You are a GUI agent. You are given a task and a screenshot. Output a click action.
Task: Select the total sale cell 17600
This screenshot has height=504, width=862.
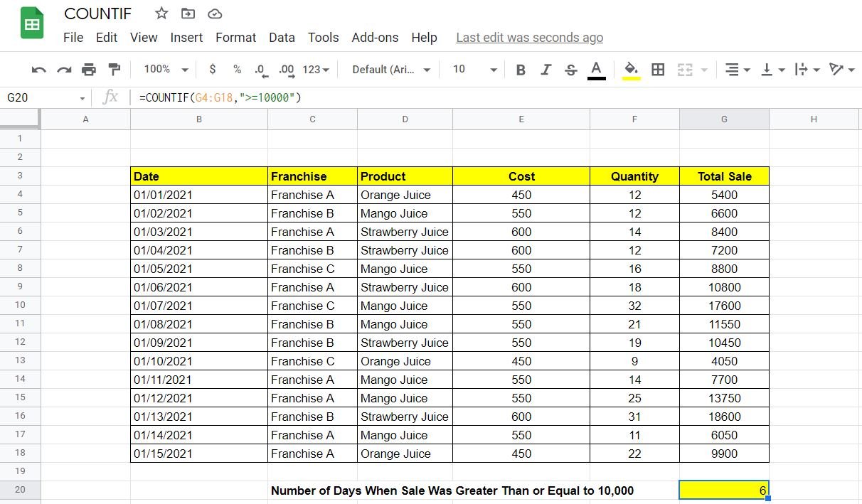(x=724, y=306)
